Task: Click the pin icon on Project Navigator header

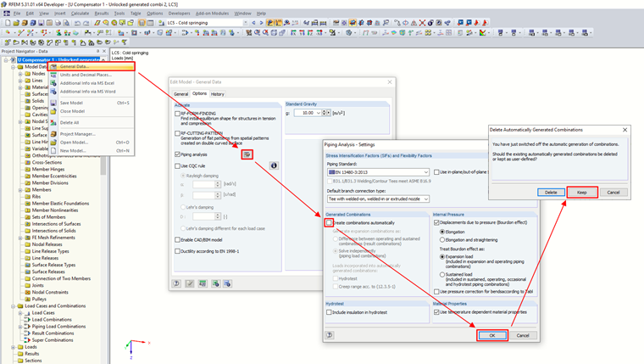Action: click(97, 51)
